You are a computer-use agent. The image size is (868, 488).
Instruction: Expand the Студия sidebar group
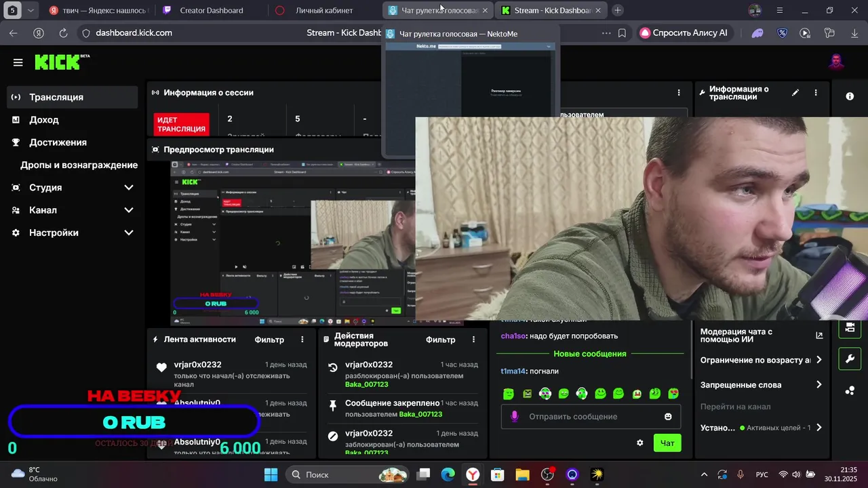(73, 188)
